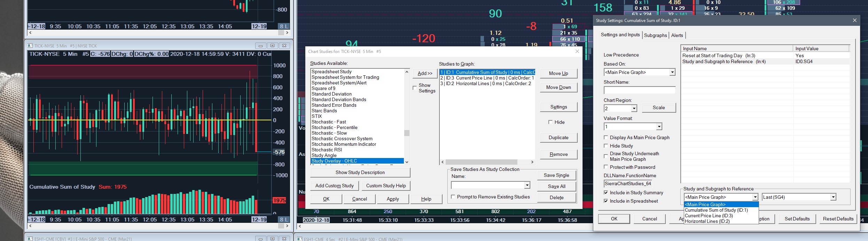
Task: Select Study and Subgraph to Reference input row
Action: coord(765,61)
